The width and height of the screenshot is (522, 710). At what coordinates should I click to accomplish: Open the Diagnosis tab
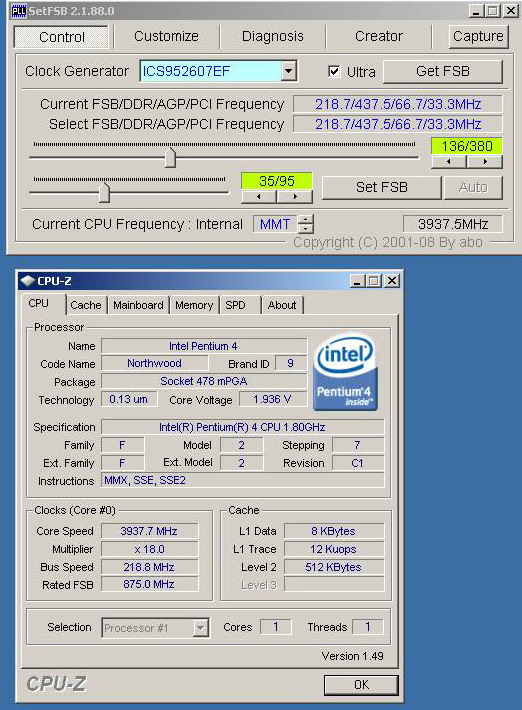point(273,36)
